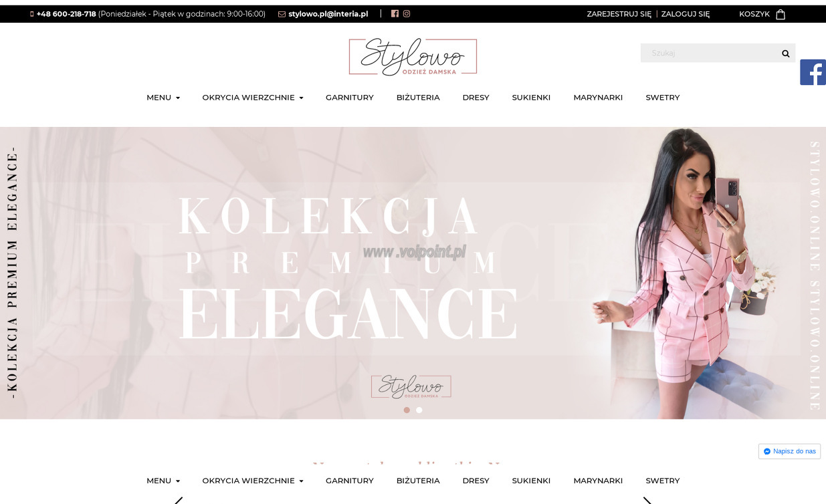Open the GARNITURY category in the top menu
This screenshot has width=826, height=504.
pyautogui.click(x=350, y=98)
